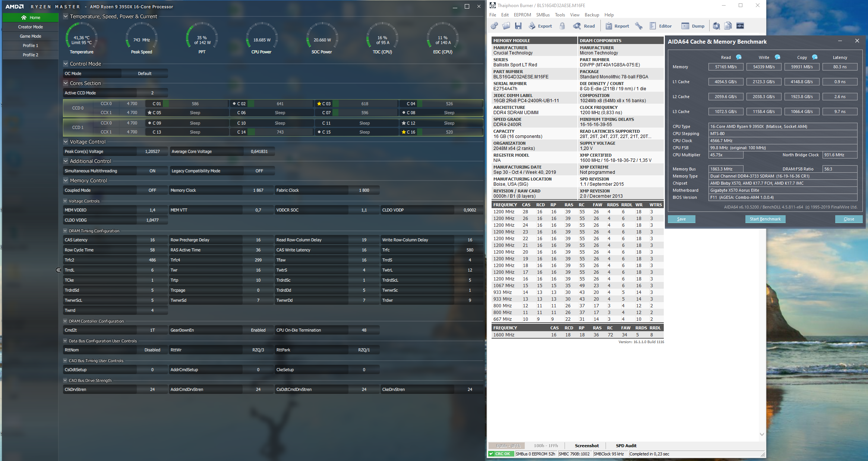This screenshot has width=868, height=461.
Task: Toggle Simultaneous Multithreading ON value
Action: tap(152, 171)
